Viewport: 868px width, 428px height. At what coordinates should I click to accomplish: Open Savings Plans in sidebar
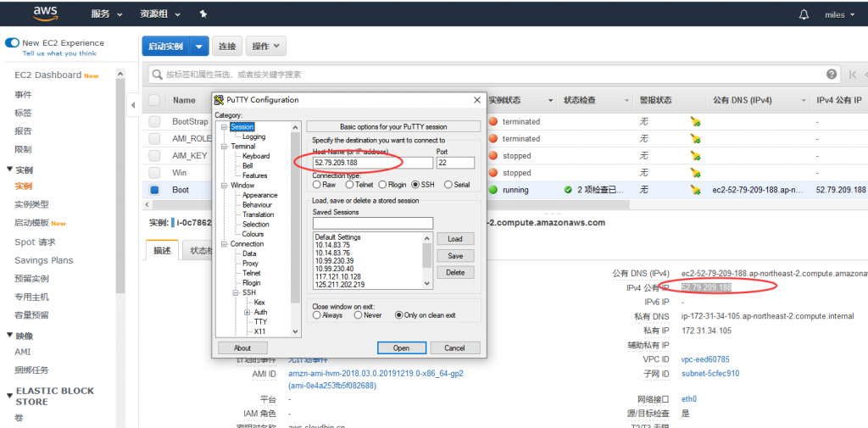click(x=44, y=260)
